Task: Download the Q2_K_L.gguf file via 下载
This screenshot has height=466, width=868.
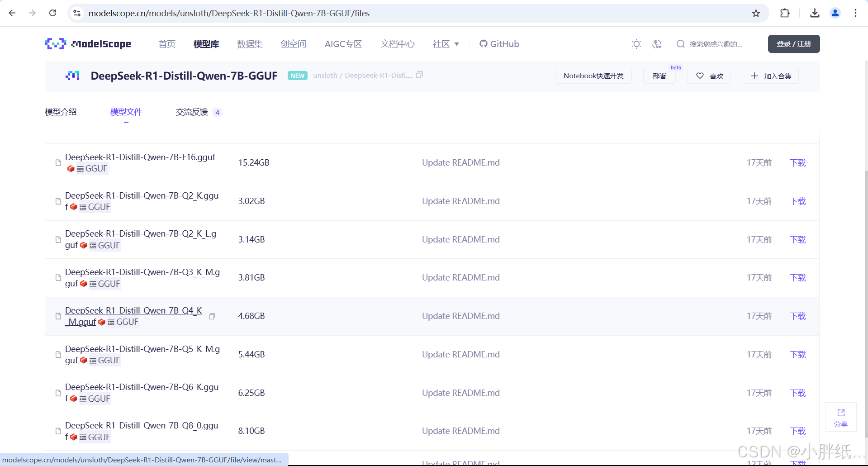Action: 798,239
